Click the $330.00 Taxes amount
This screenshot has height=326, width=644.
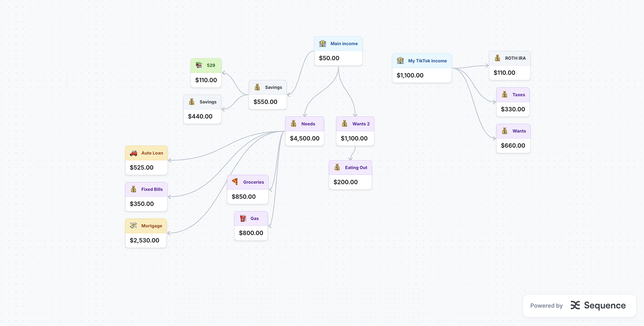pos(513,109)
